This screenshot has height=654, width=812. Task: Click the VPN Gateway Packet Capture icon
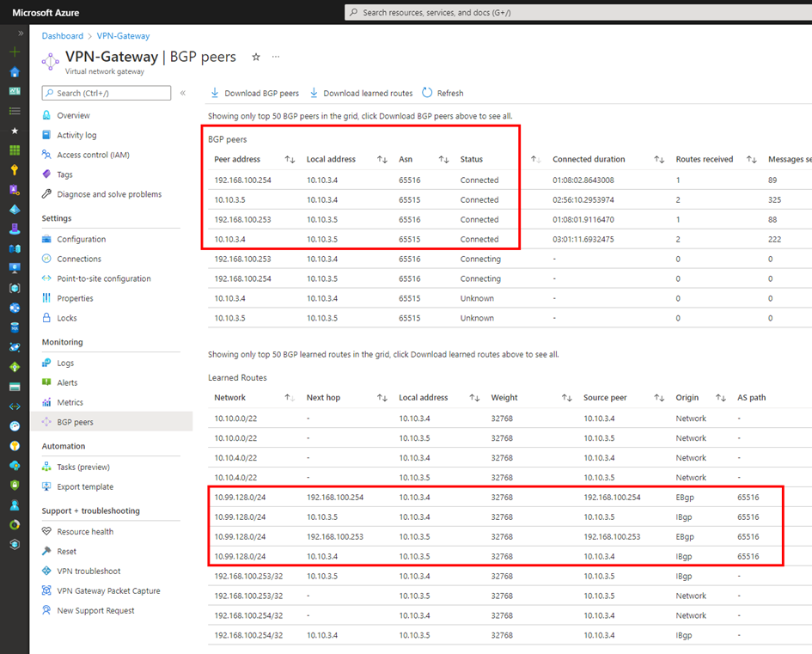[46, 590]
